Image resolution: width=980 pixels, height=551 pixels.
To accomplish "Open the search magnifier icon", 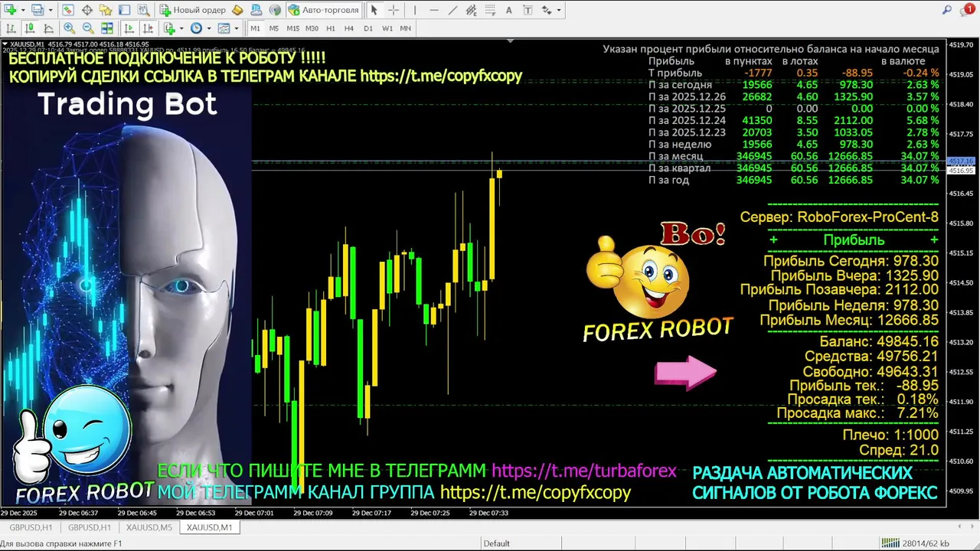I will pyautogui.click(x=946, y=10).
